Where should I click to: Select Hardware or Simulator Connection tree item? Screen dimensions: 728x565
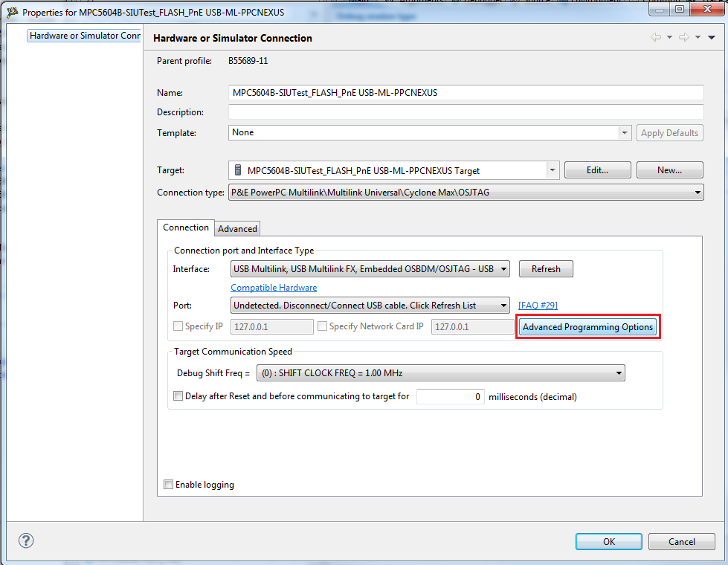pos(85,36)
